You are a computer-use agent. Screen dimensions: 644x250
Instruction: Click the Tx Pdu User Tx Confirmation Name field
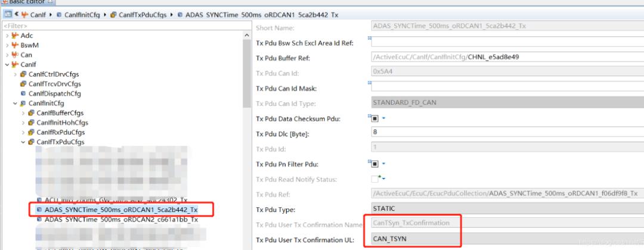(507, 223)
